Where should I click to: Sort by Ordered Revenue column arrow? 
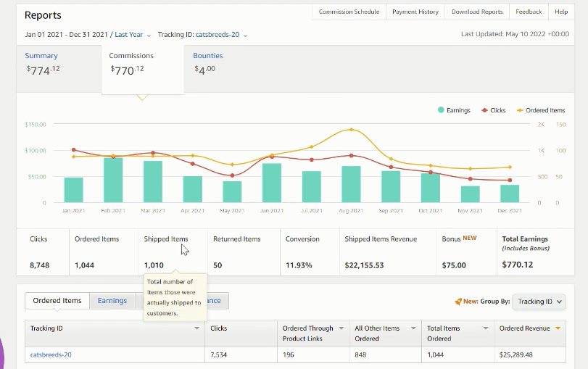[558, 328]
